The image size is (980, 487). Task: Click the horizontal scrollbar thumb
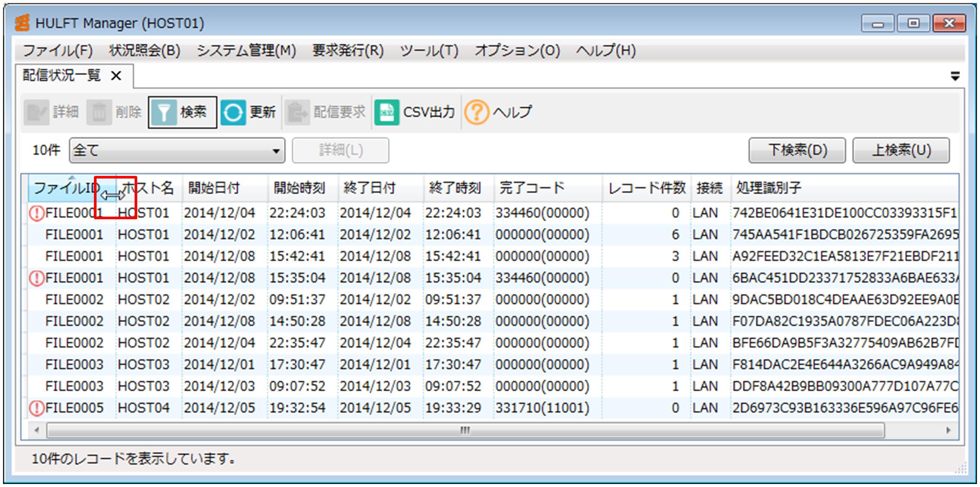tap(465, 431)
